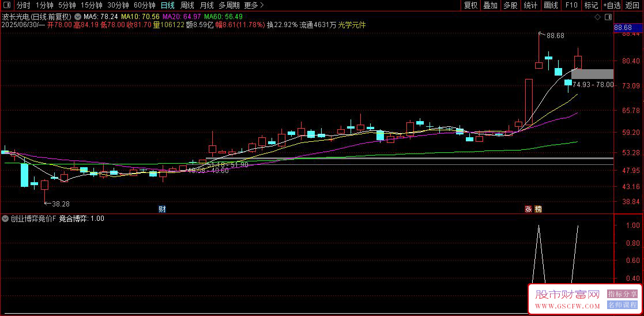This screenshot has height=316, width=644.
Task: Click the 多股 multi-stock button
Action: coord(510,5)
